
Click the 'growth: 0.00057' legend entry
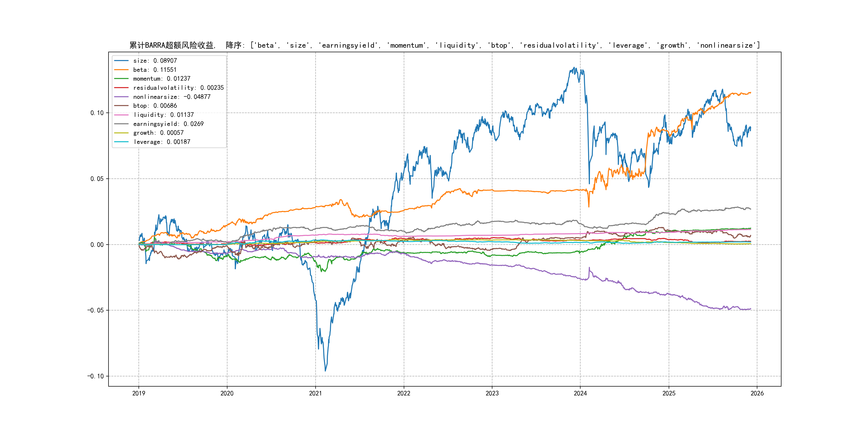tap(158, 133)
